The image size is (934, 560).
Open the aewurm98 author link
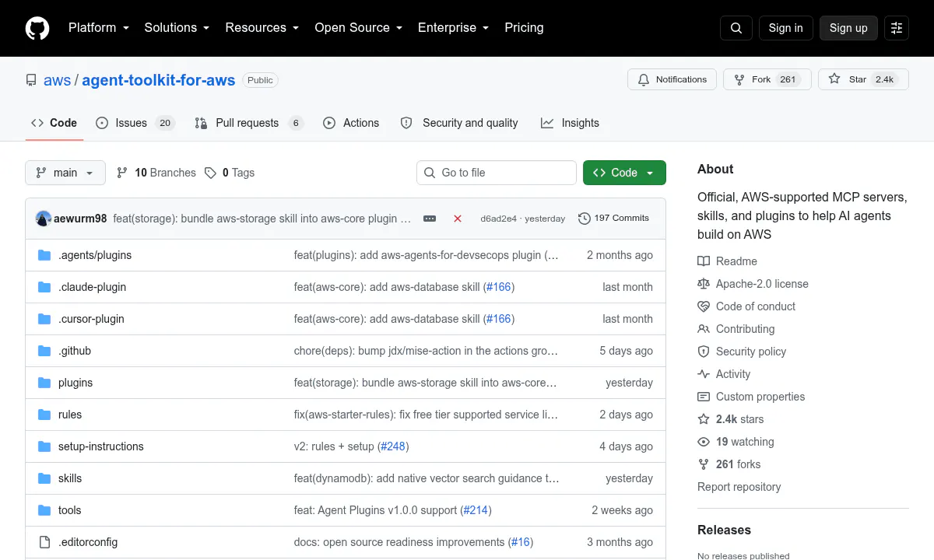80,219
